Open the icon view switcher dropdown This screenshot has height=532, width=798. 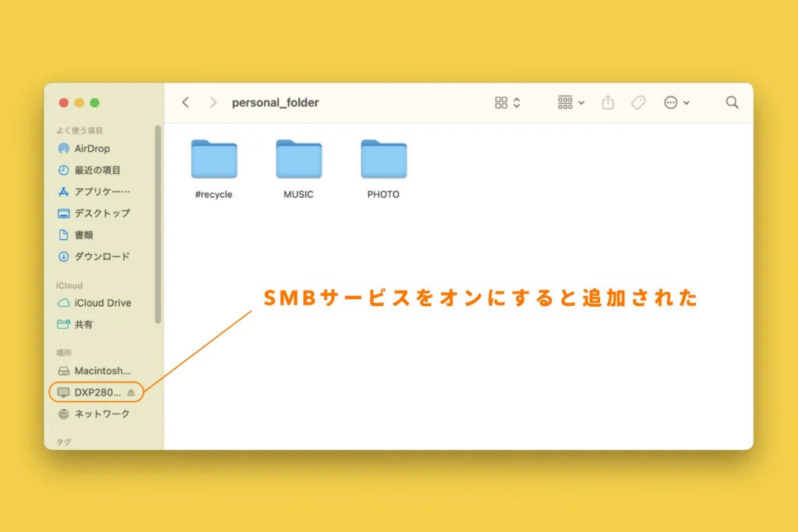[x=507, y=103]
